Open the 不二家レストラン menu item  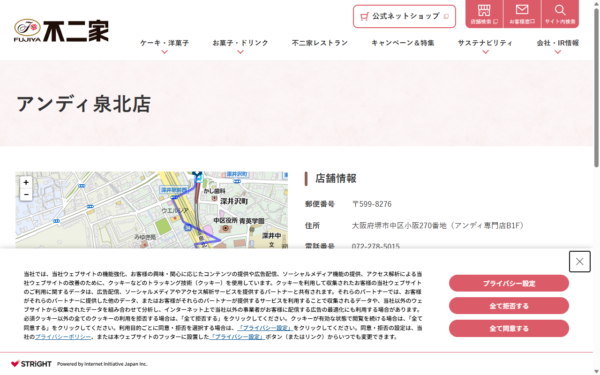pos(320,43)
